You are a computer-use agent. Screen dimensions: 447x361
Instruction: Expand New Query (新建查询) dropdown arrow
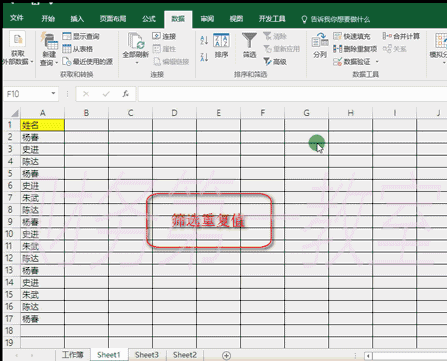tap(56, 63)
